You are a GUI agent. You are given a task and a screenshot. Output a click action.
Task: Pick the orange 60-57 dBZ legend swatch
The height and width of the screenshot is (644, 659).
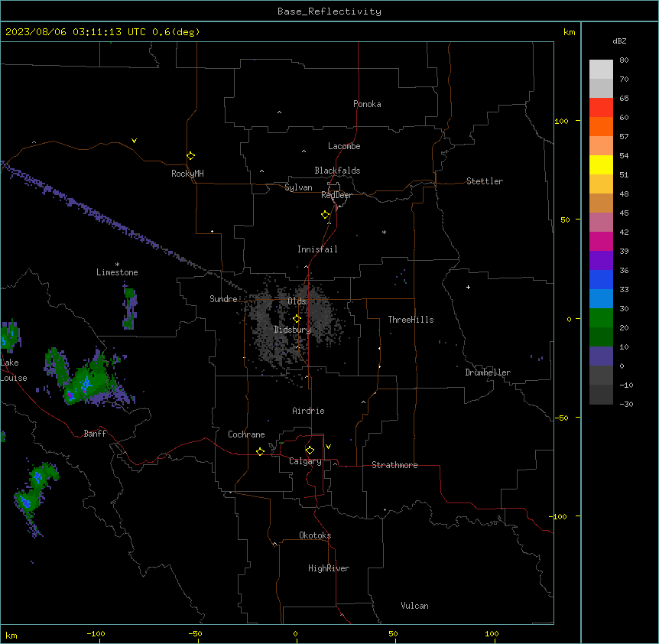(601, 126)
